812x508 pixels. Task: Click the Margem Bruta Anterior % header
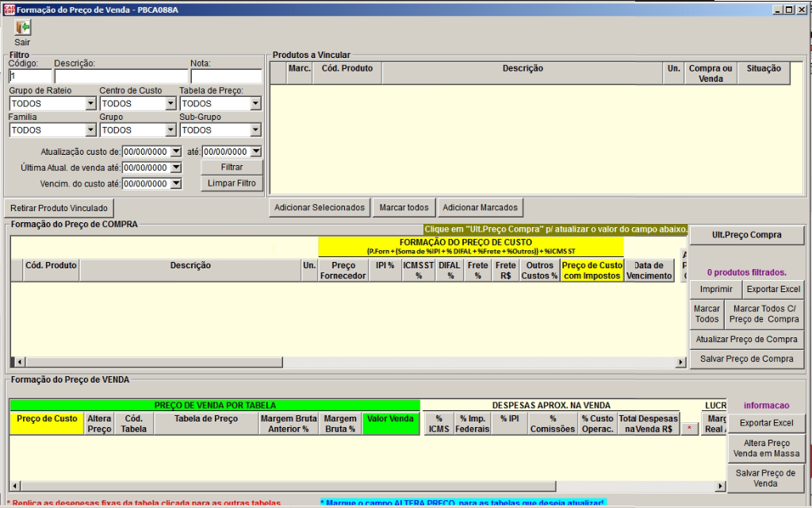pos(289,424)
